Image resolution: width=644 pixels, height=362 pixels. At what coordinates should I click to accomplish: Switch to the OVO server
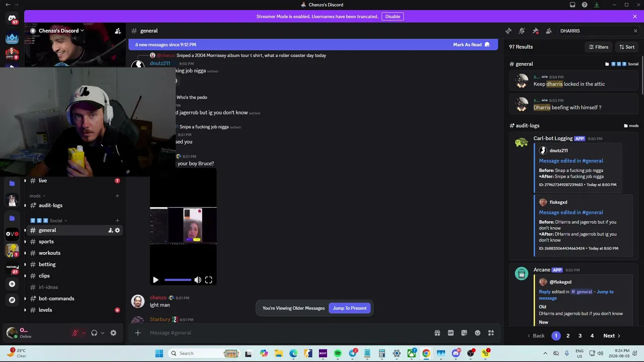coord(12,234)
